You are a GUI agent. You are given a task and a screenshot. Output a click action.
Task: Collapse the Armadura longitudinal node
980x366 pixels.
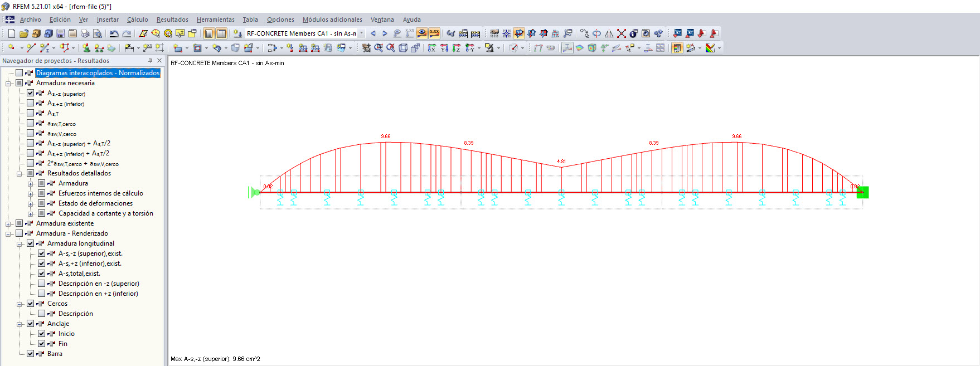coord(20,244)
